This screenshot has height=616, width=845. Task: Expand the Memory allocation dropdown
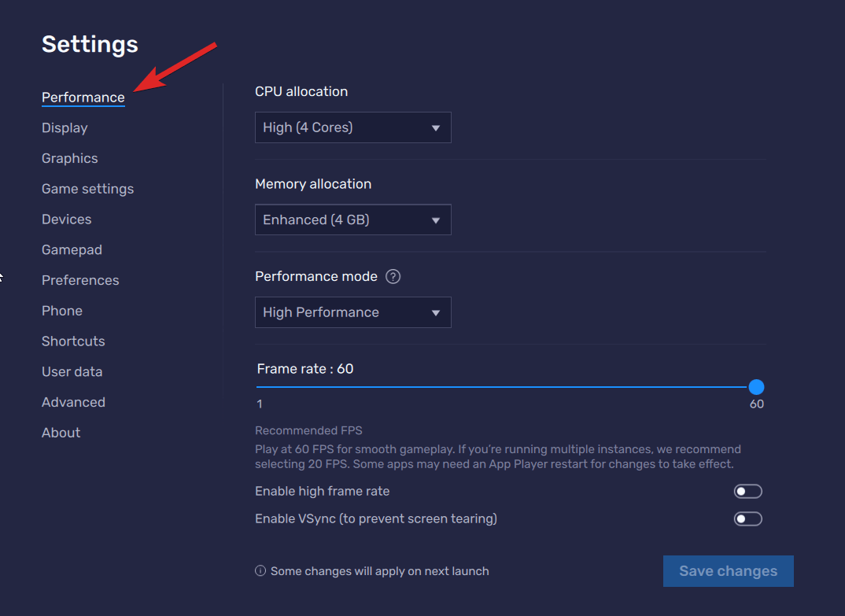tap(352, 220)
